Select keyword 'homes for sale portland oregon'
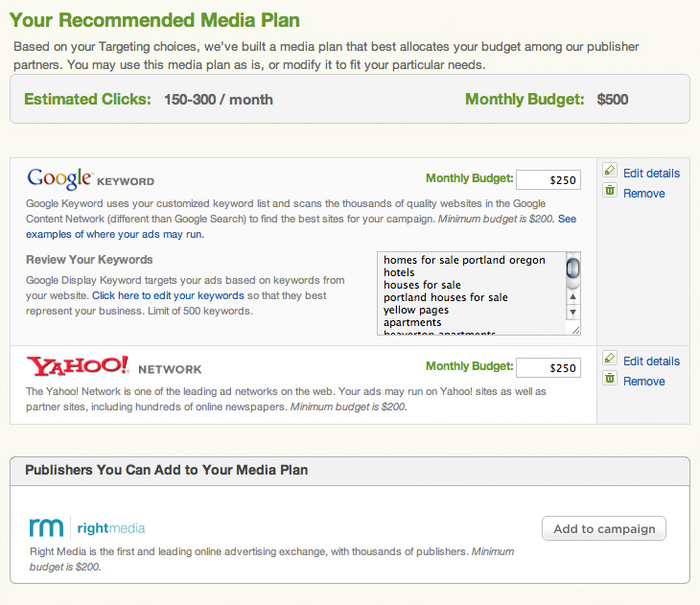This screenshot has height=605, width=700. [464, 260]
